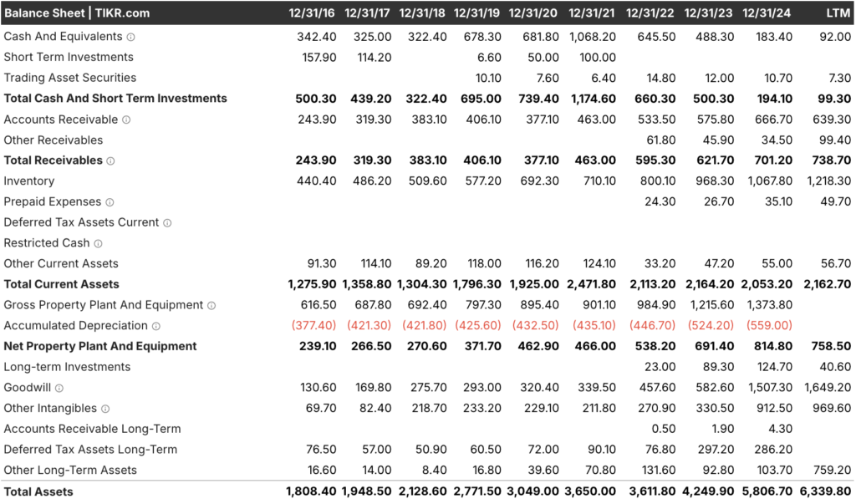Click info icon beside Accumulated Depreciation
Screen dimensions: 856x504
pyautogui.click(x=155, y=326)
